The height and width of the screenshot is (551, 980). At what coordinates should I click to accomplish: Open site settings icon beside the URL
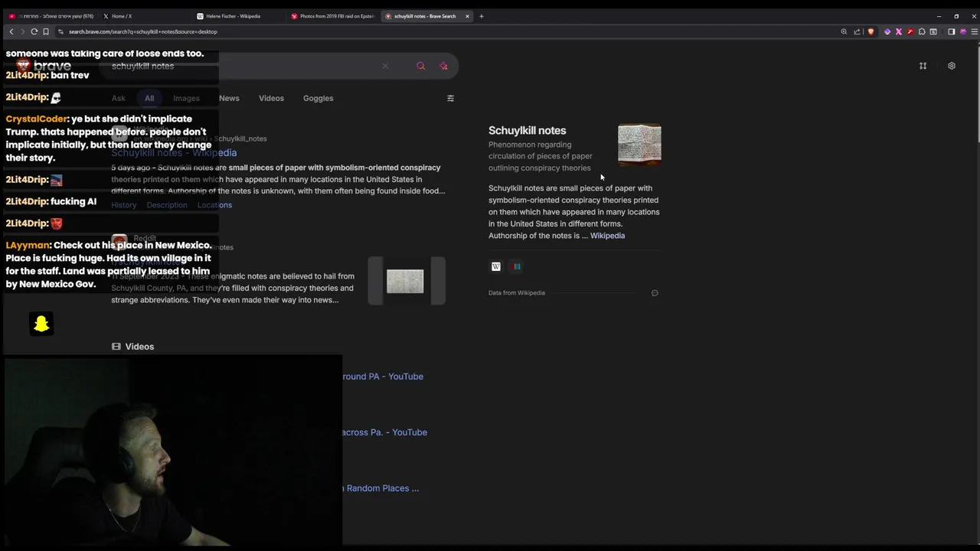(60, 31)
